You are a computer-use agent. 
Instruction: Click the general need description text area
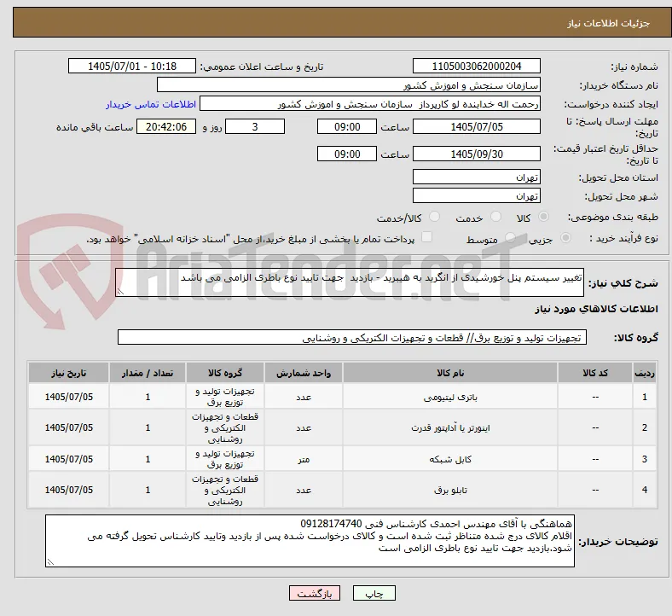click(350, 282)
